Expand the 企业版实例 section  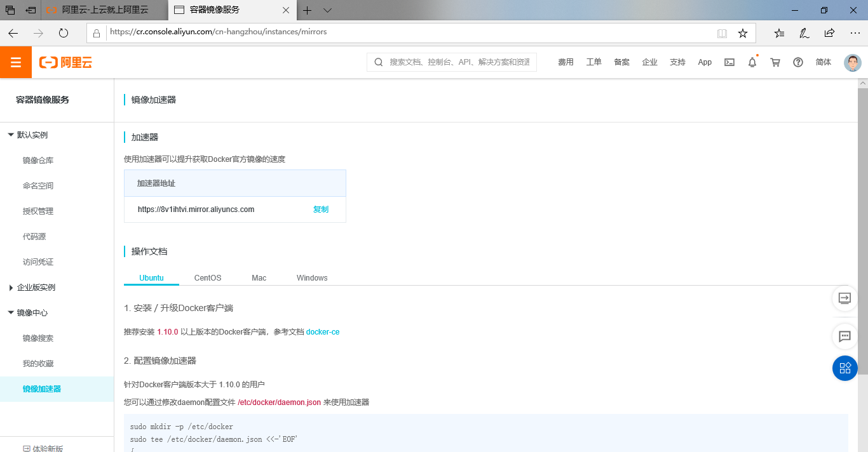click(11, 288)
